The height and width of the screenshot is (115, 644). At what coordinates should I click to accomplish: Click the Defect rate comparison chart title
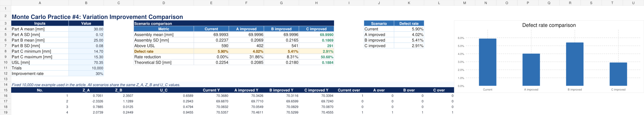pyautogui.click(x=549, y=25)
